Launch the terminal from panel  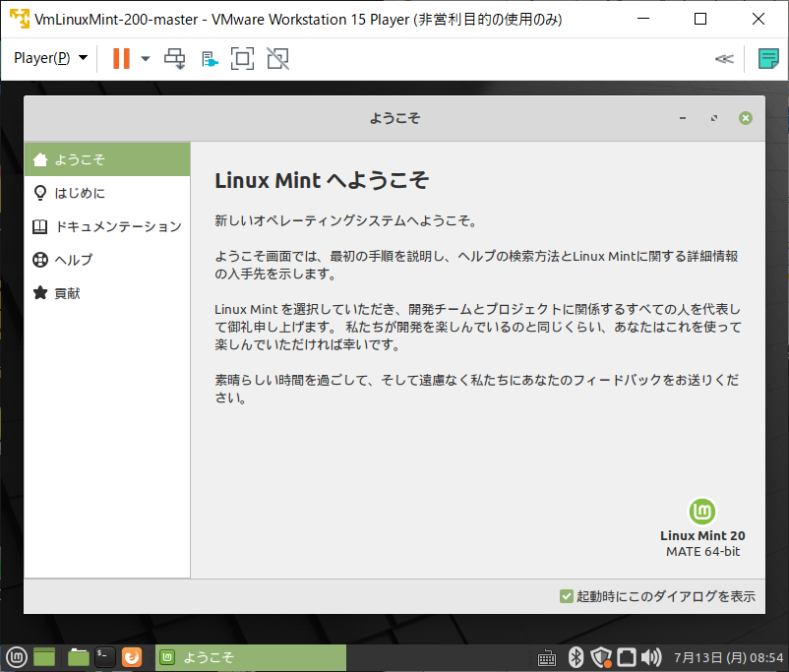click(x=104, y=657)
